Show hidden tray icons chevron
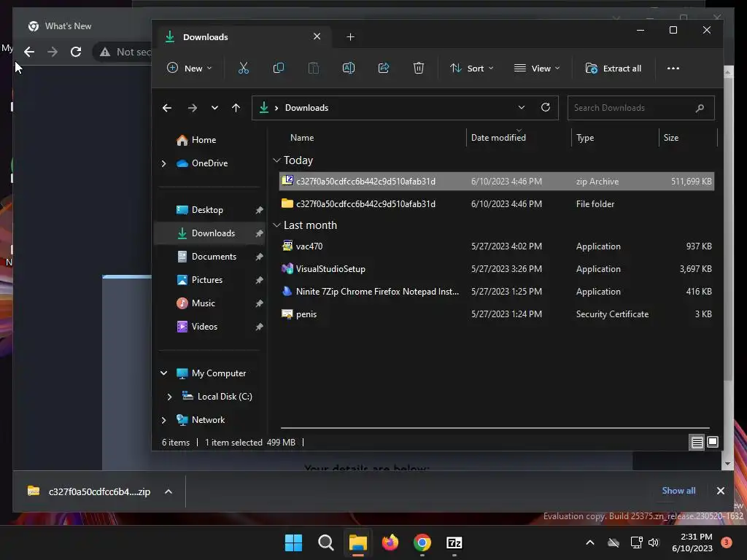This screenshot has width=747, height=560. coord(589,542)
